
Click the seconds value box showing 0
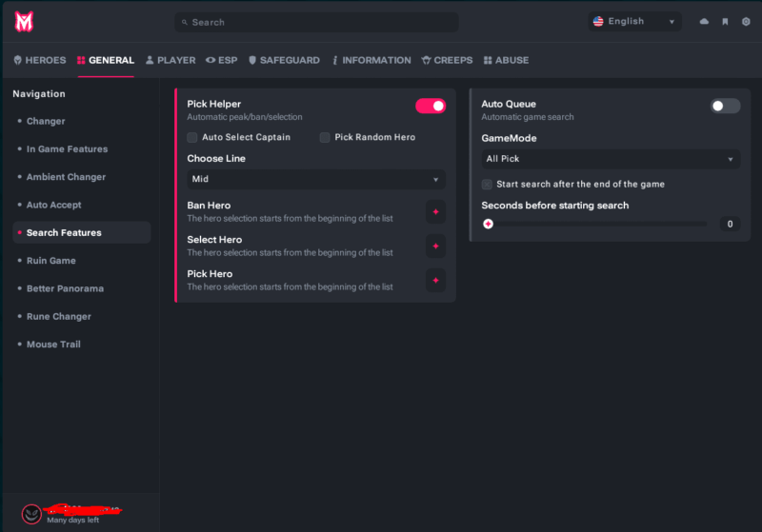[x=730, y=224]
